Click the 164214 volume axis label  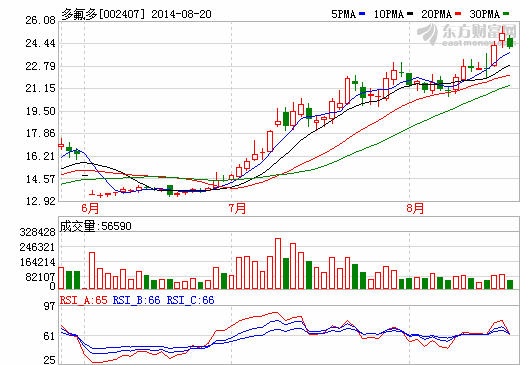pos(37,262)
